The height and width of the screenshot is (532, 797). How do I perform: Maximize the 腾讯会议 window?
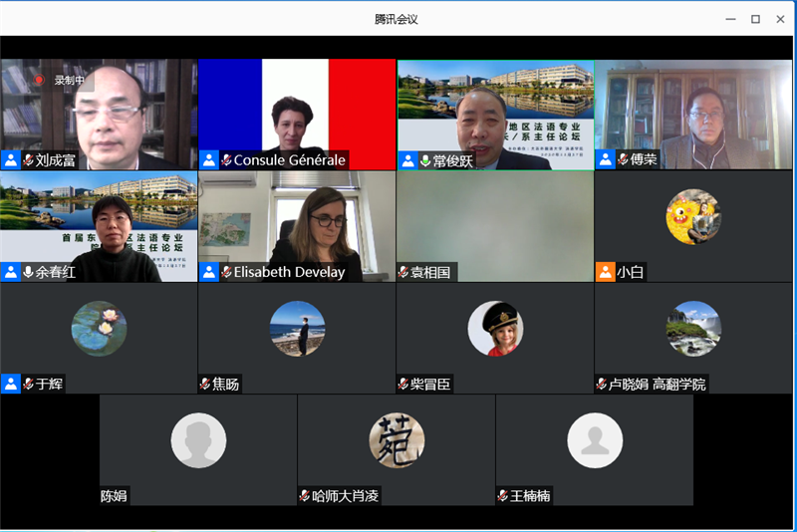(x=755, y=19)
